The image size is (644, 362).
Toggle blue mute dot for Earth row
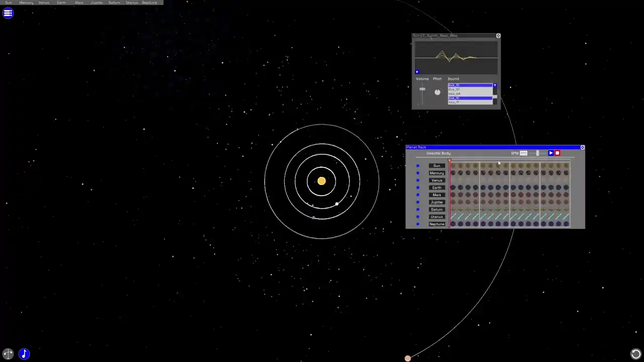point(418,188)
